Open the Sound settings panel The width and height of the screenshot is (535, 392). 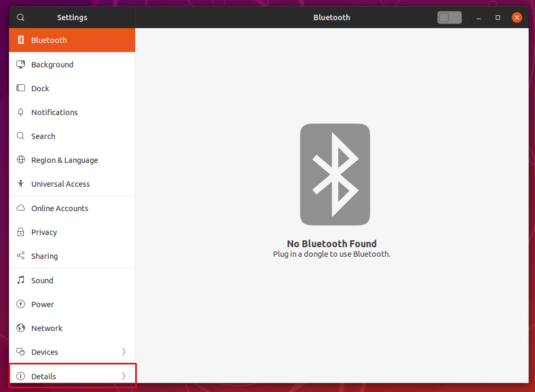(x=72, y=281)
